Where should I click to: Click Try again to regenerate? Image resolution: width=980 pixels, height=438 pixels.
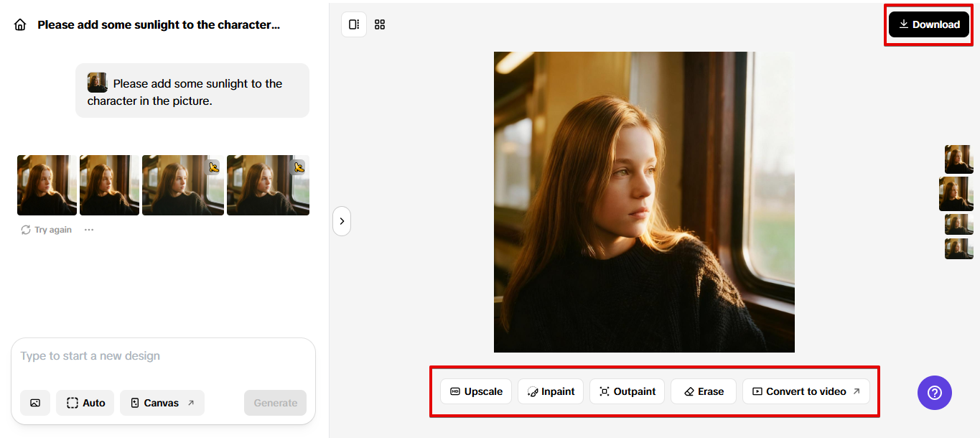coord(47,230)
